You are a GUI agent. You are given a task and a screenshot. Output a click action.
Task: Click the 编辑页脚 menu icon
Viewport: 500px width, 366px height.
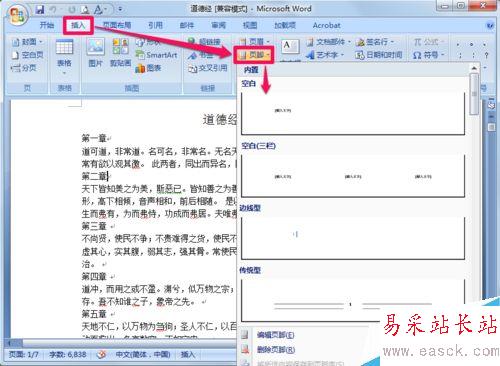click(x=245, y=335)
